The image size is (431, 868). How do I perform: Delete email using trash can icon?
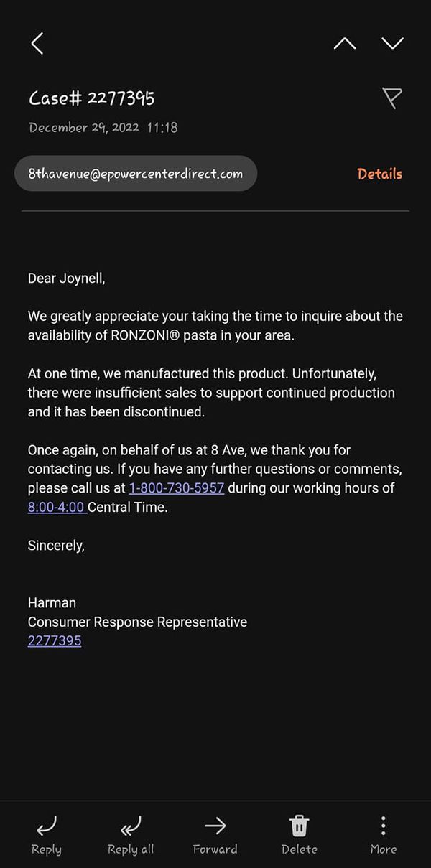point(299,826)
